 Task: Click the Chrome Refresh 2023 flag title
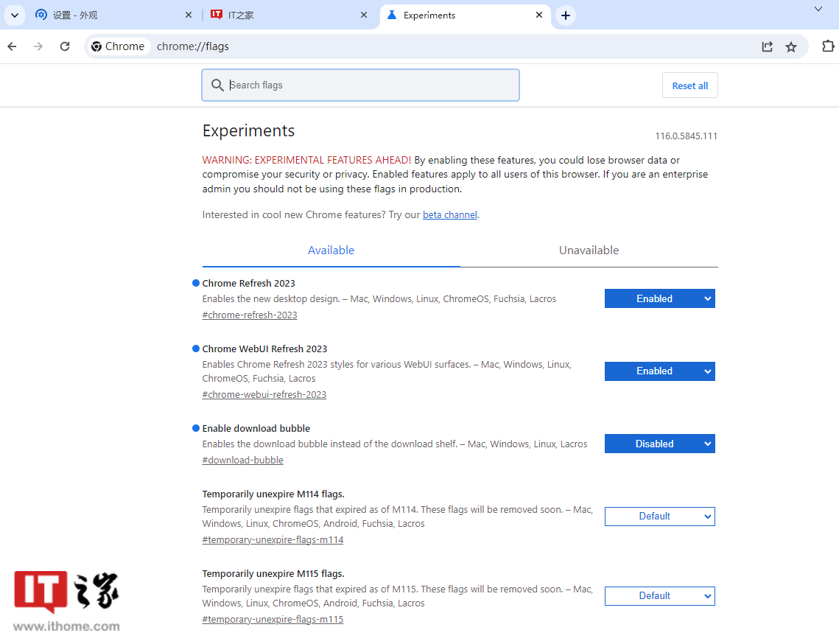(248, 283)
